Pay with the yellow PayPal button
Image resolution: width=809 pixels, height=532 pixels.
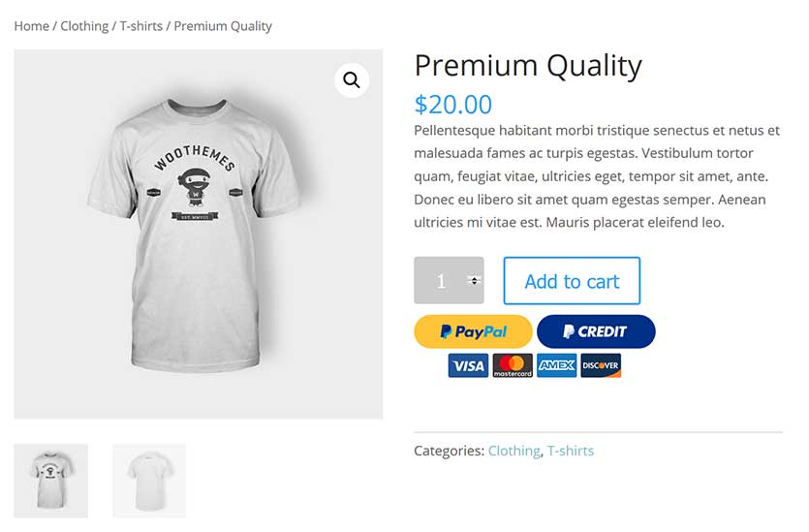coord(473,331)
